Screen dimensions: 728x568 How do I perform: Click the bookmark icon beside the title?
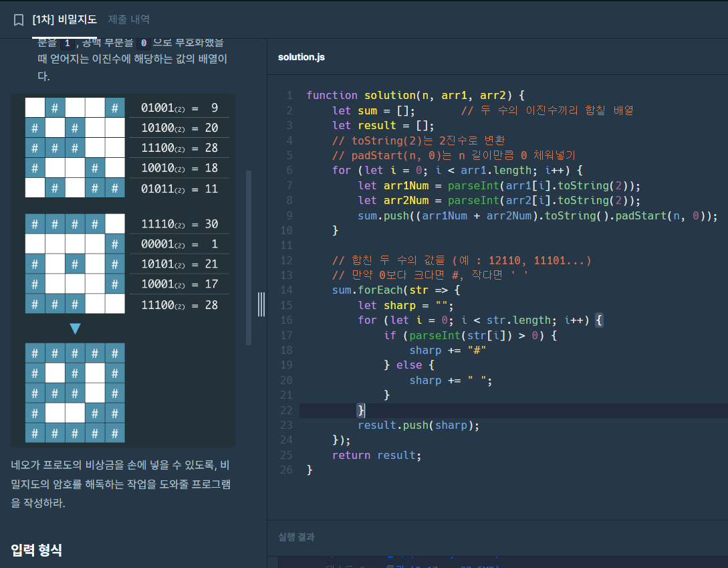click(x=19, y=20)
